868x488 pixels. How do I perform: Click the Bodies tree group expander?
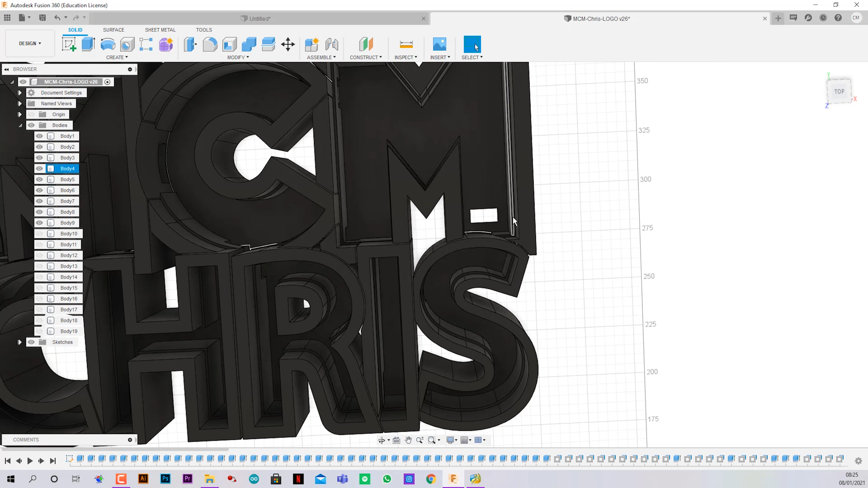point(21,125)
